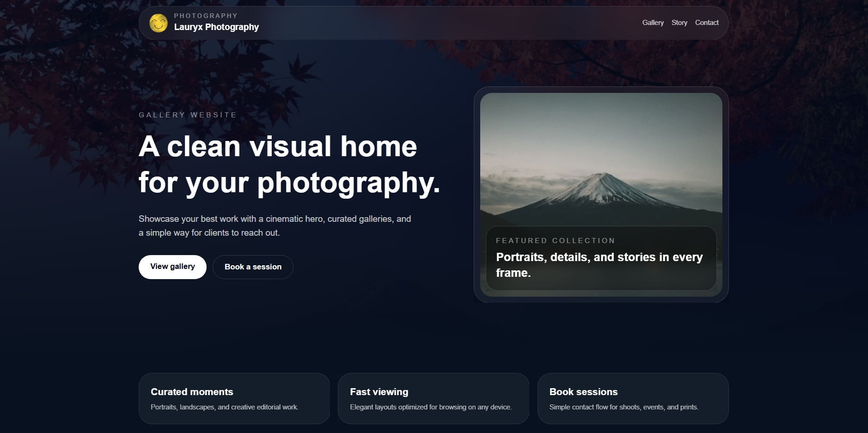The height and width of the screenshot is (433, 868).
Task: Click the 'Showcase your best work' paragraph
Action: (275, 226)
